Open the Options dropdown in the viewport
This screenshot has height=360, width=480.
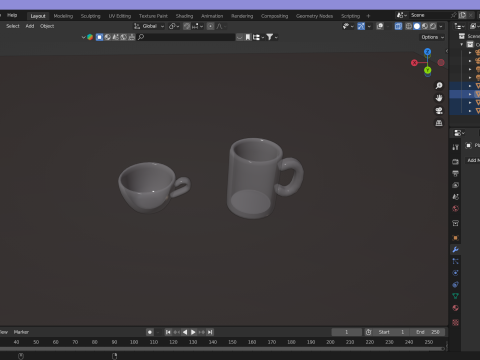coord(432,37)
